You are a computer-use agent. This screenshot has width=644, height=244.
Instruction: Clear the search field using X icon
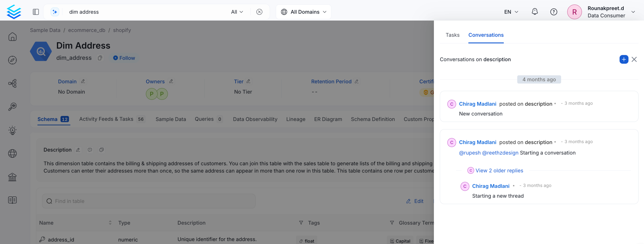[259, 12]
